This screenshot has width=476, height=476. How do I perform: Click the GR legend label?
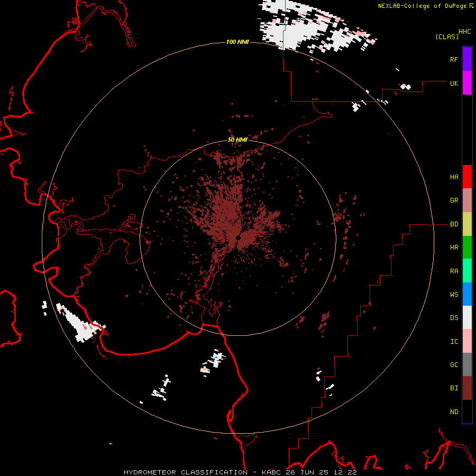coord(454,200)
